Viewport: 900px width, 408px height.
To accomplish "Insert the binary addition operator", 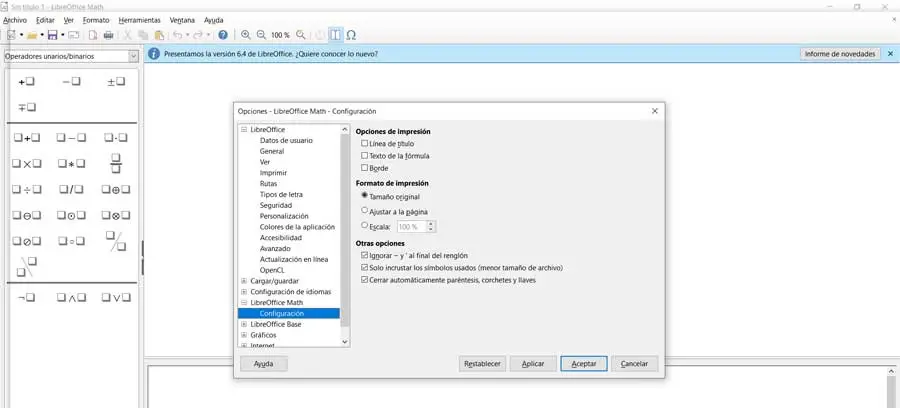I will (26, 138).
